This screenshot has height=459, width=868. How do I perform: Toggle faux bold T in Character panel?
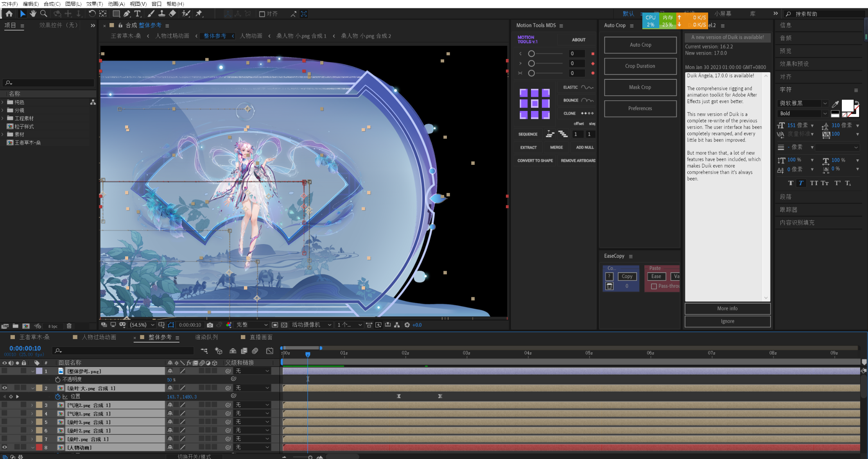pos(791,183)
